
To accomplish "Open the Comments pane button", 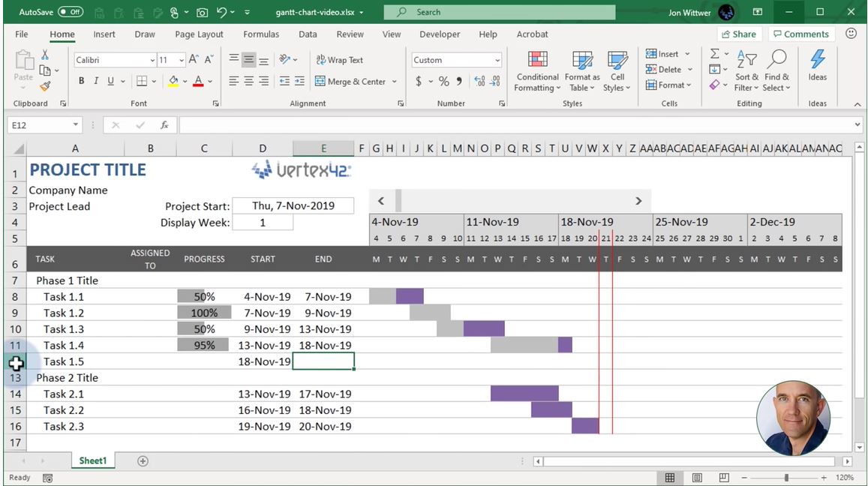I will click(801, 34).
